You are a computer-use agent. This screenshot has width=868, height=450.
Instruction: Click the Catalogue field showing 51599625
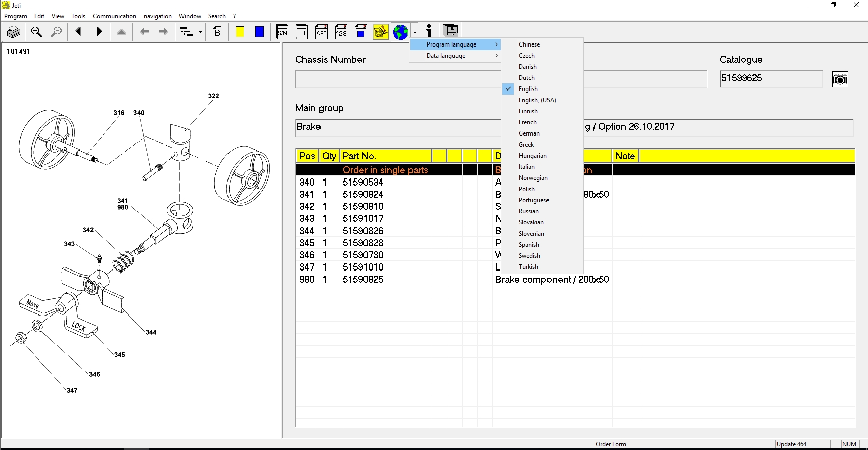tap(771, 79)
